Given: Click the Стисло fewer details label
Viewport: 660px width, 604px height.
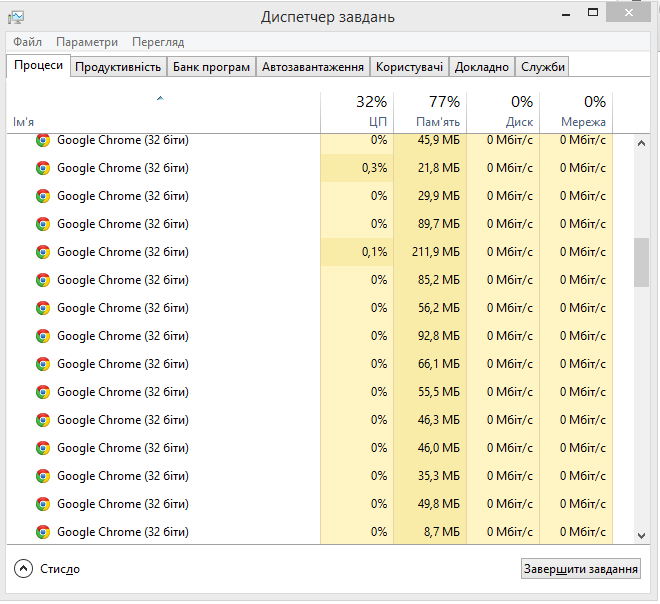Looking at the screenshot, I should pos(60,569).
